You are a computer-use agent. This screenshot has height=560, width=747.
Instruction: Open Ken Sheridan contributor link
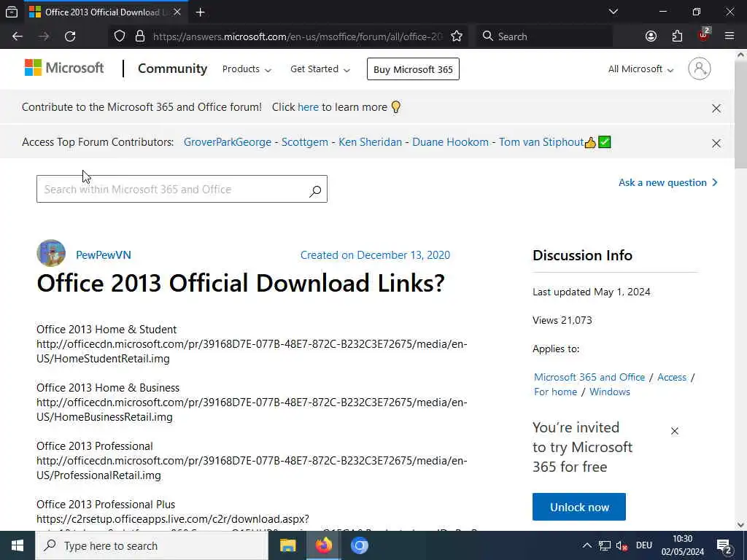(x=370, y=142)
